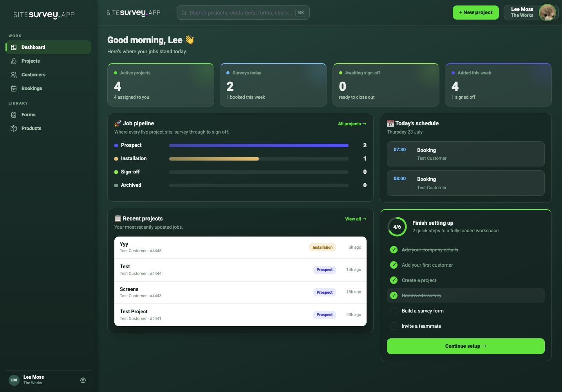Open the Surveys today stat card

(x=273, y=85)
